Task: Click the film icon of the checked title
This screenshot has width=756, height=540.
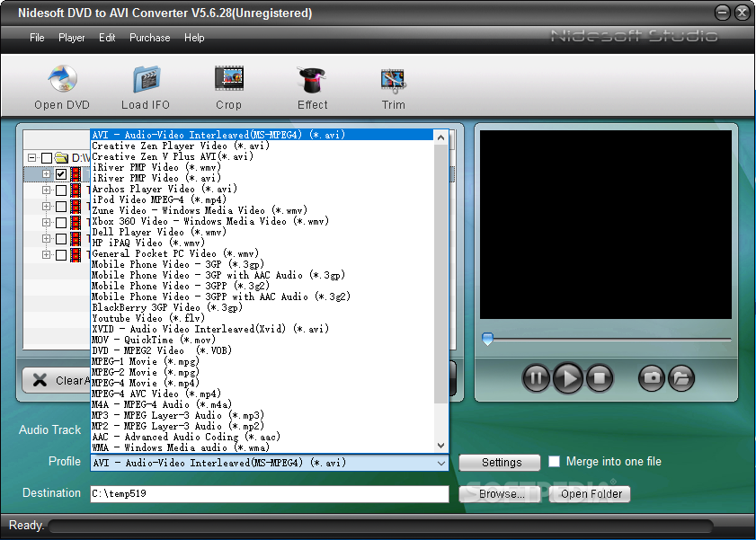Action: pyautogui.click(x=76, y=174)
